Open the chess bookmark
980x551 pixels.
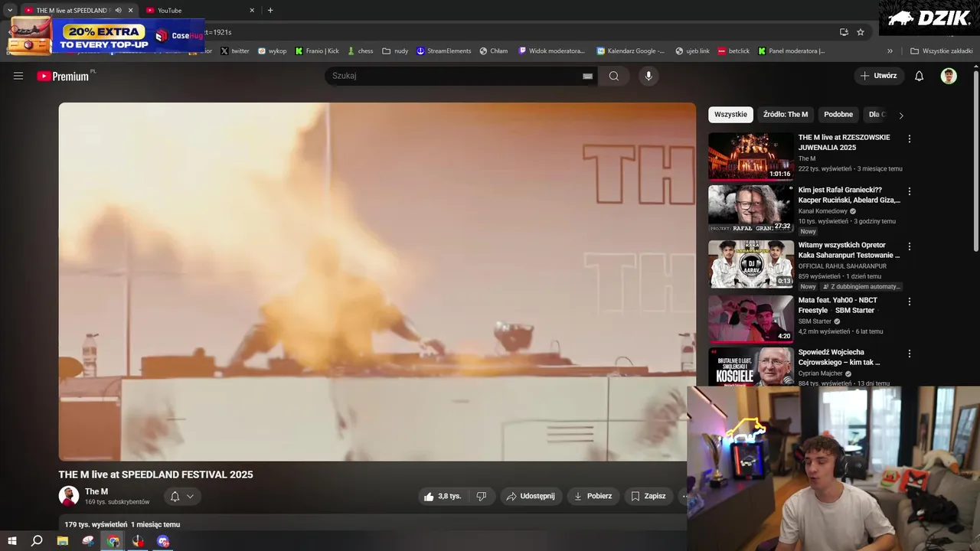click(x=360, y=51)
